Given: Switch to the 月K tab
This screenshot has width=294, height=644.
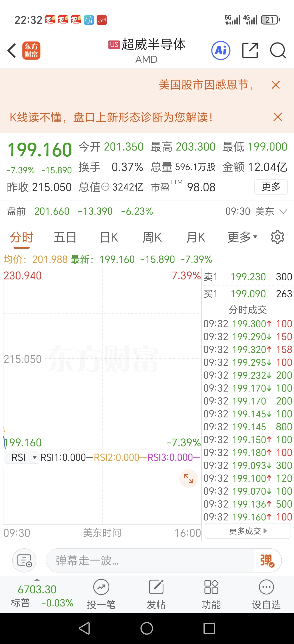Looking at the screenshot, I should pos(196,237).
